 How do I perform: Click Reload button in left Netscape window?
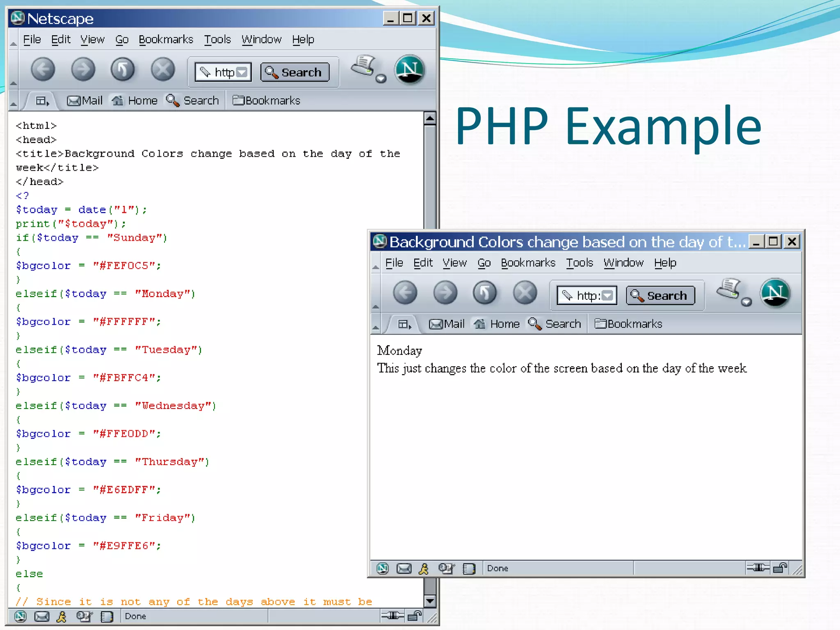tap(123, 69)
